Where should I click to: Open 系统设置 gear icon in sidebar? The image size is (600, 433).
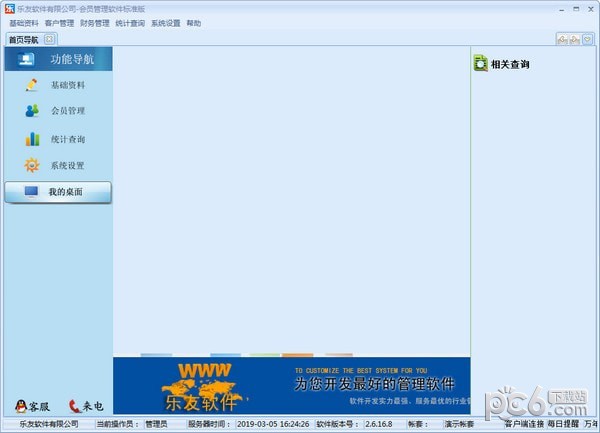32,165
